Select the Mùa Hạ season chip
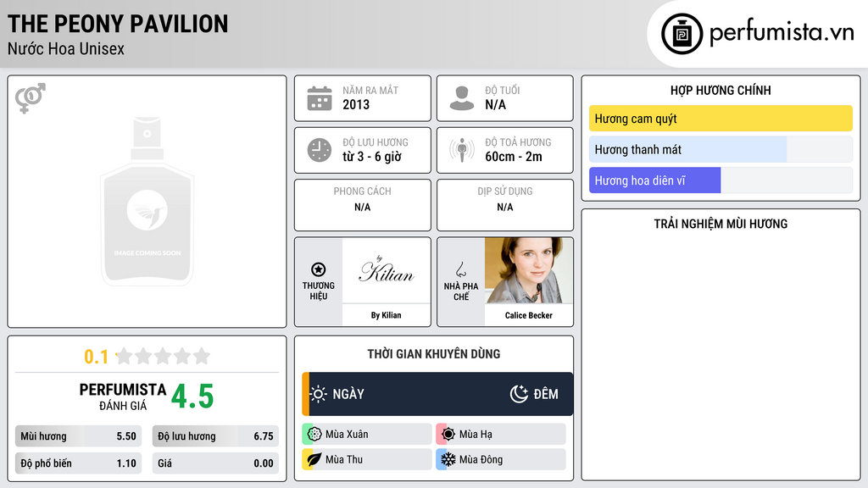The width and height of the screenshot is (868, 488). click(500, 435)
